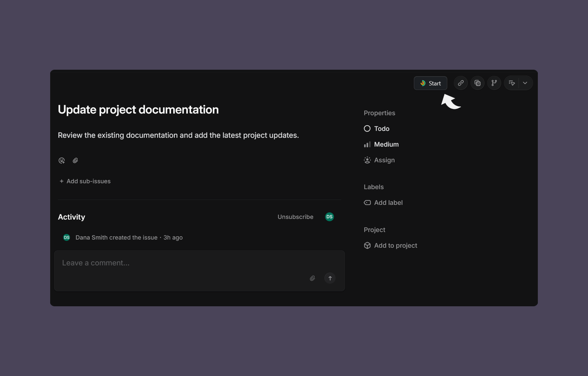
Task: Click the copy issue ID icon
Action: [x=477, y=83]
